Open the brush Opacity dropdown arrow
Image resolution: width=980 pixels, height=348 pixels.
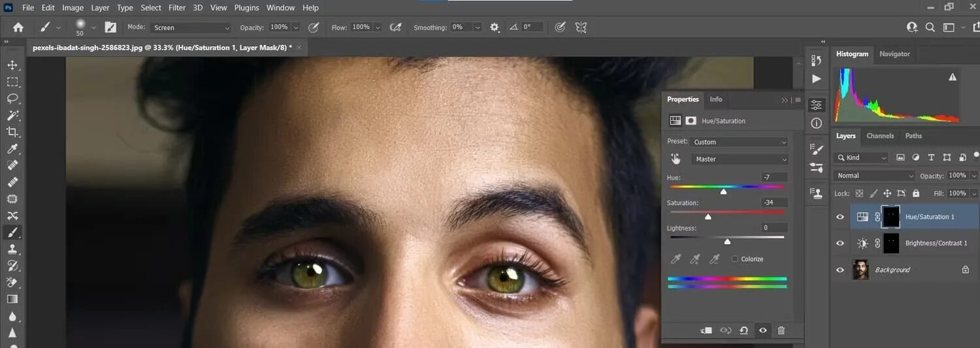[296, 27]
